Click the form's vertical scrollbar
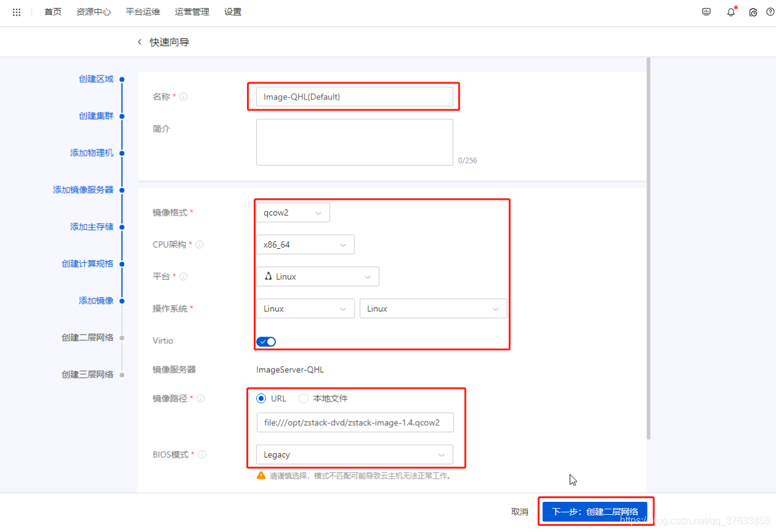Image resolution: width=776 pixels, height=532 pixels. pos(648,249)
